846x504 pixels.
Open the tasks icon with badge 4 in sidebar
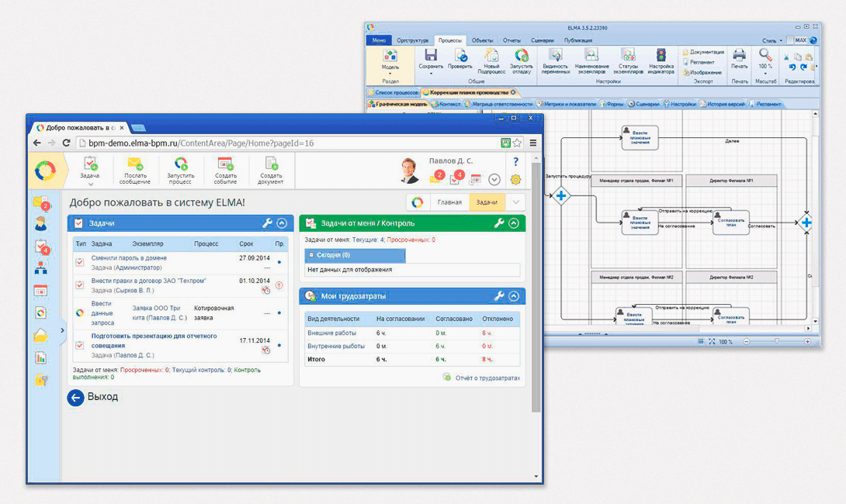click(42, 247)
